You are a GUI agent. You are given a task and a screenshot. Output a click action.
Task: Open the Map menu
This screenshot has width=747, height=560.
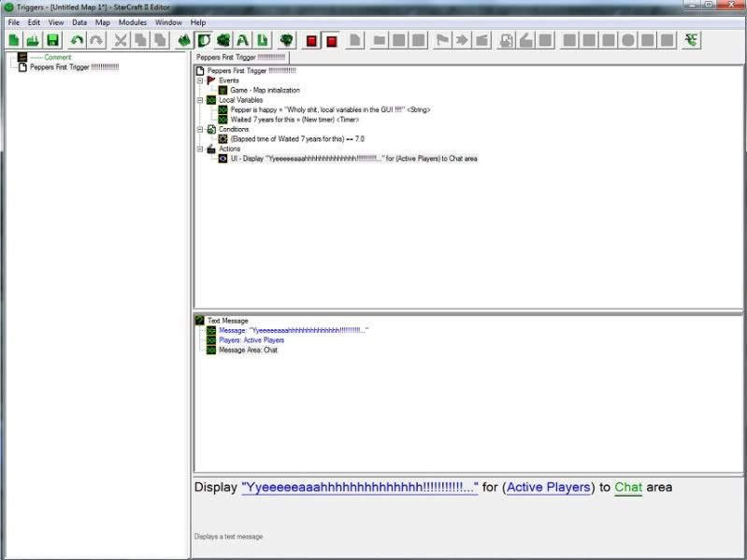[103, 22]
